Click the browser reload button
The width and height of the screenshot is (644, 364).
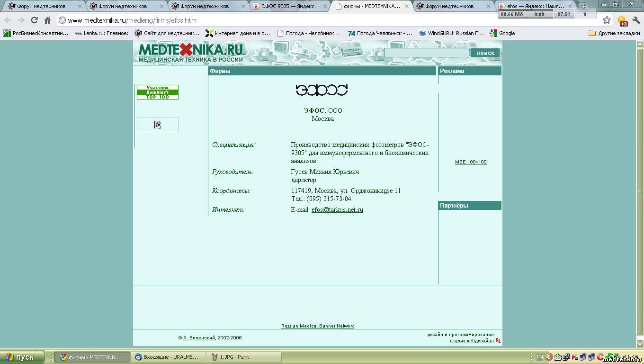[34, 20]
